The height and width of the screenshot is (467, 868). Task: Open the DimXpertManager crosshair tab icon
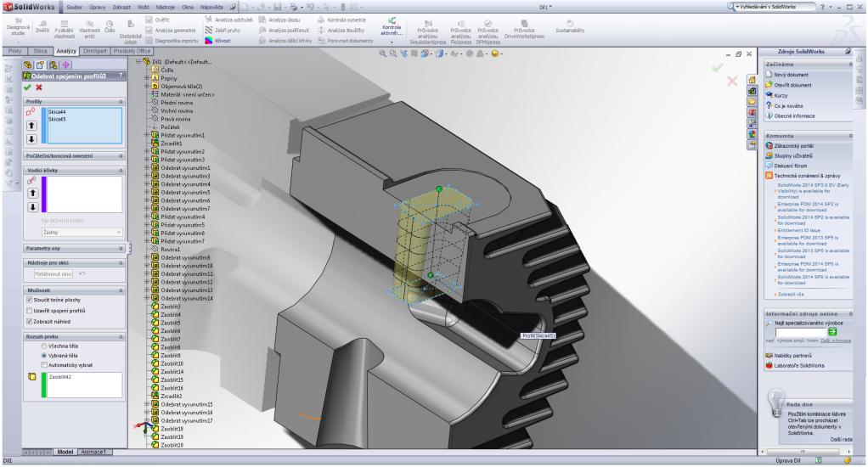coord(65,65)
